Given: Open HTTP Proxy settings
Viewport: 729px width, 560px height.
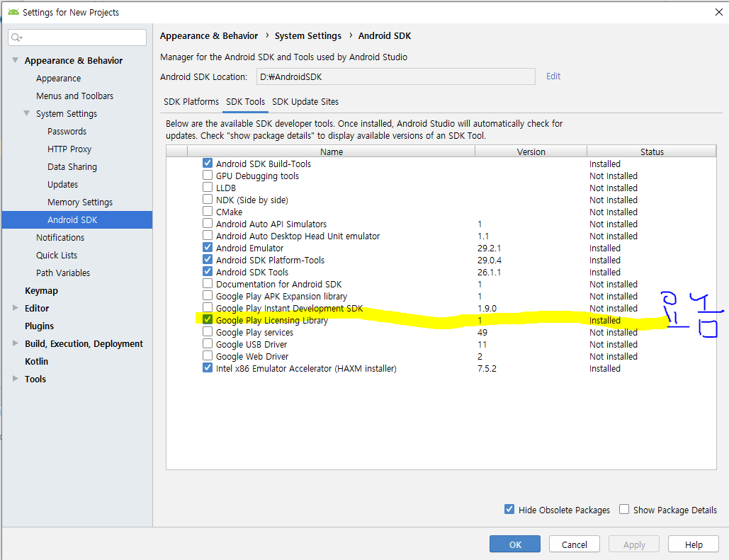Looking at the screenshot, I should click(x=69, y=149).
